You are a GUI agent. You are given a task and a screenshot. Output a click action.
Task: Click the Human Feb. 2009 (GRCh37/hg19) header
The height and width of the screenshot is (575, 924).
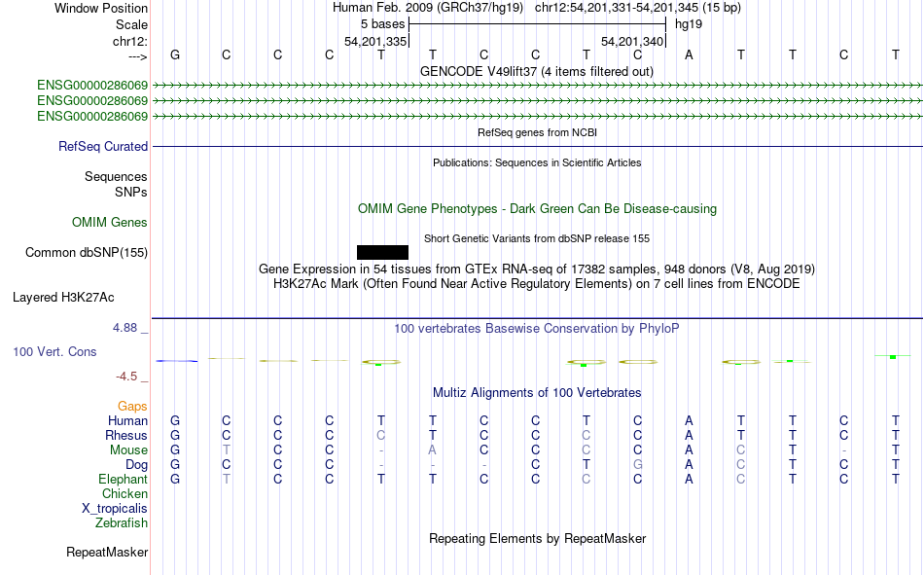428,8
